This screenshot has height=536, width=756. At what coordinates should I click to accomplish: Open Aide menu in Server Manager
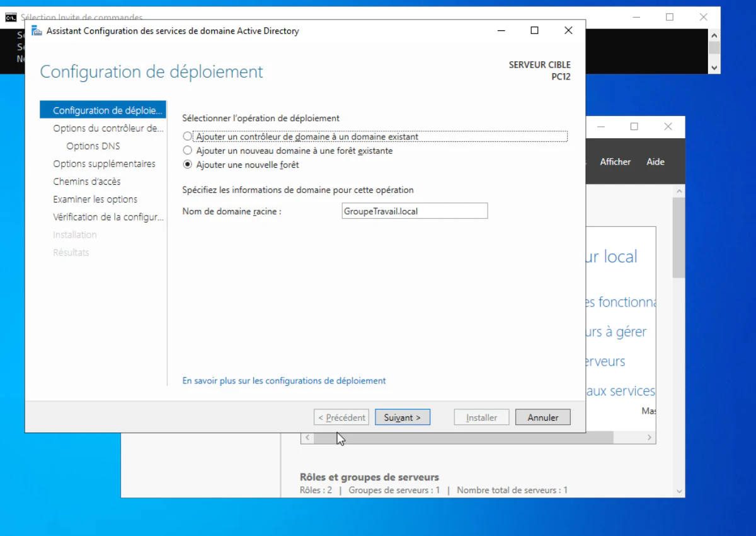point(655,162)
